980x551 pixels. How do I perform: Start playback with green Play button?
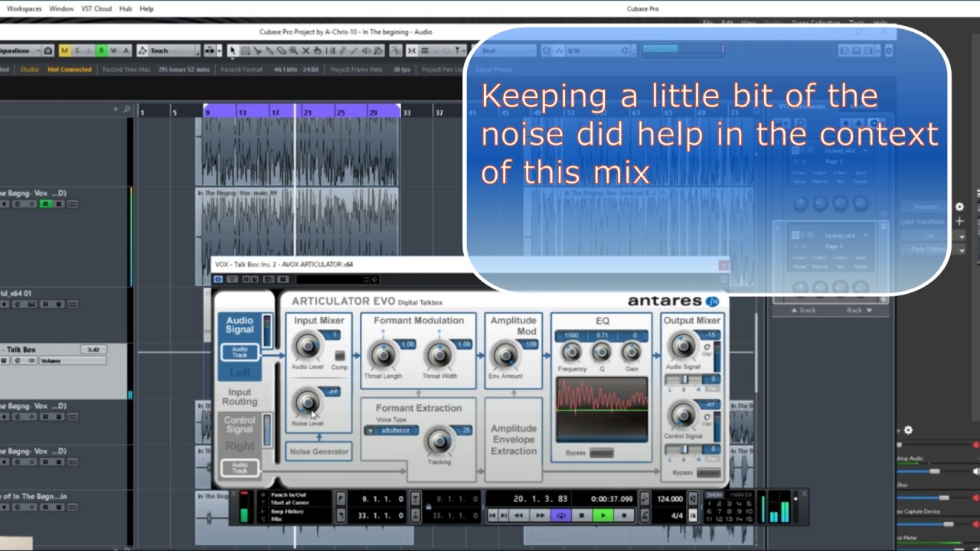[x=603, y=515]
